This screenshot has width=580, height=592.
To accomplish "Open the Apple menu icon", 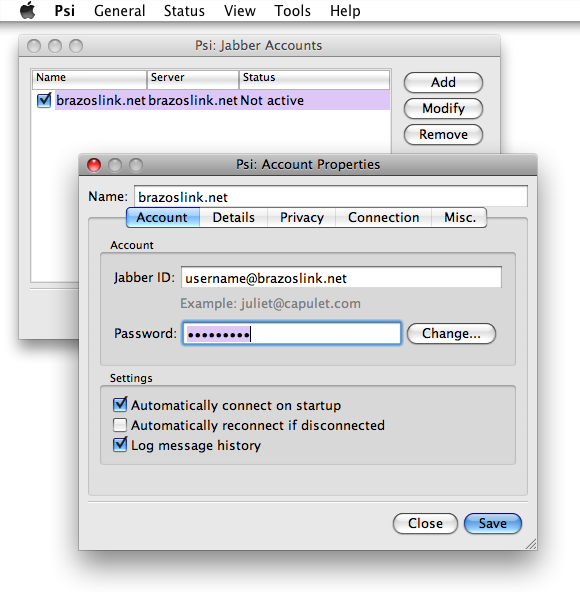I will point(27,10).
